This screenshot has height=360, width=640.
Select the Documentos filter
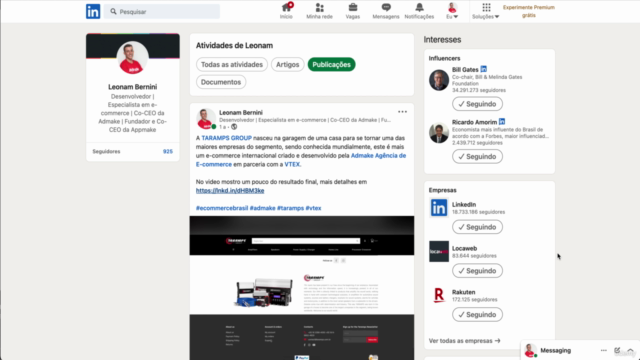tap(221, 82)
